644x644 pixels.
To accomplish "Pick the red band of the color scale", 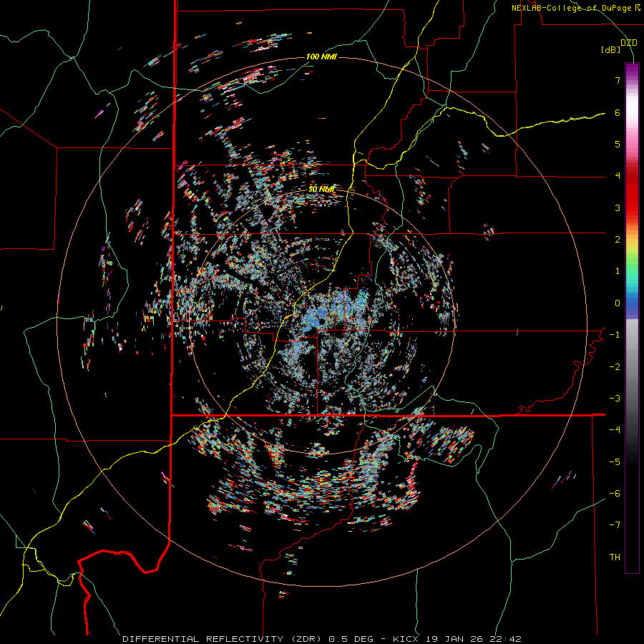I will tap(632, 197).
